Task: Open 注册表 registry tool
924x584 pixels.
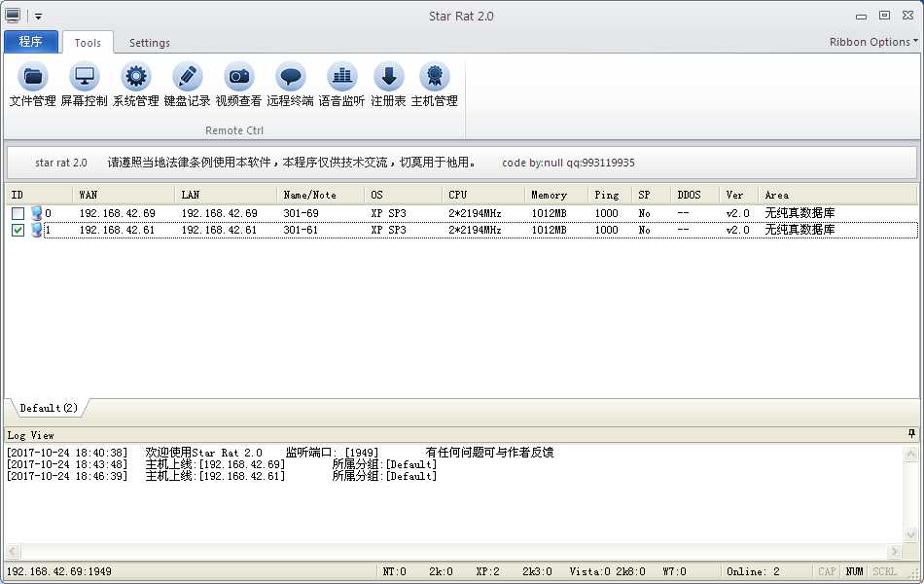Action: pyautogui.click(x=388, y=85)
